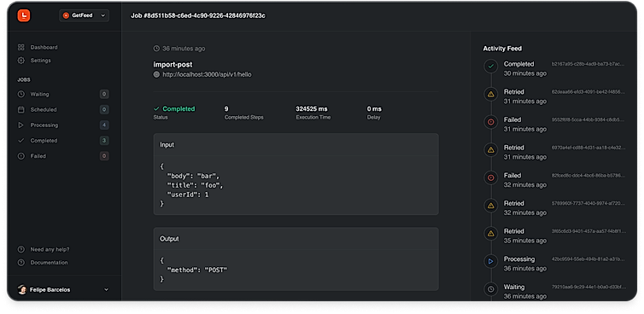Click the Activity Feed heading
Image resolution: width=644 pixels, height=314 pixels.
[502, 49]
